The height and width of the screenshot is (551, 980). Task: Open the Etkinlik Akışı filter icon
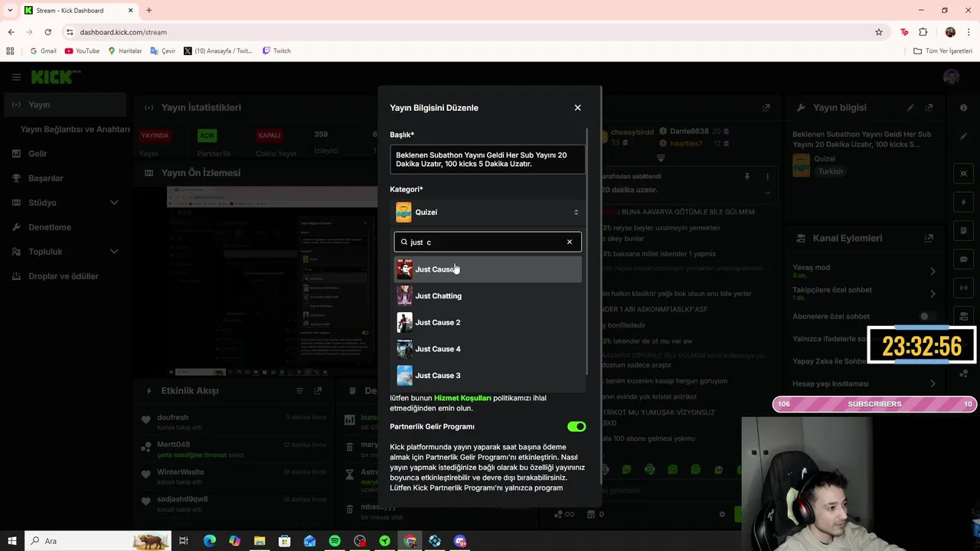(x=299, y=391)
